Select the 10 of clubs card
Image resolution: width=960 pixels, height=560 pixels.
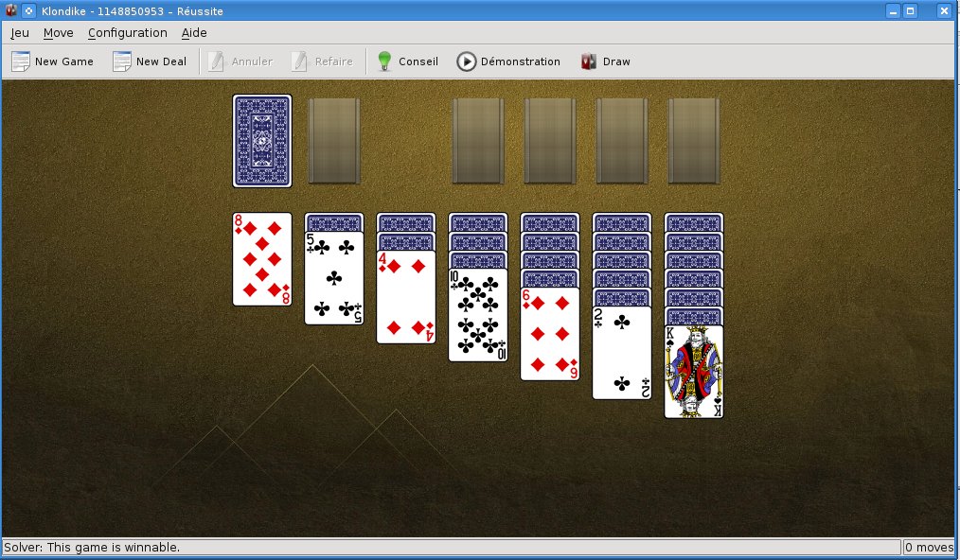478,315
